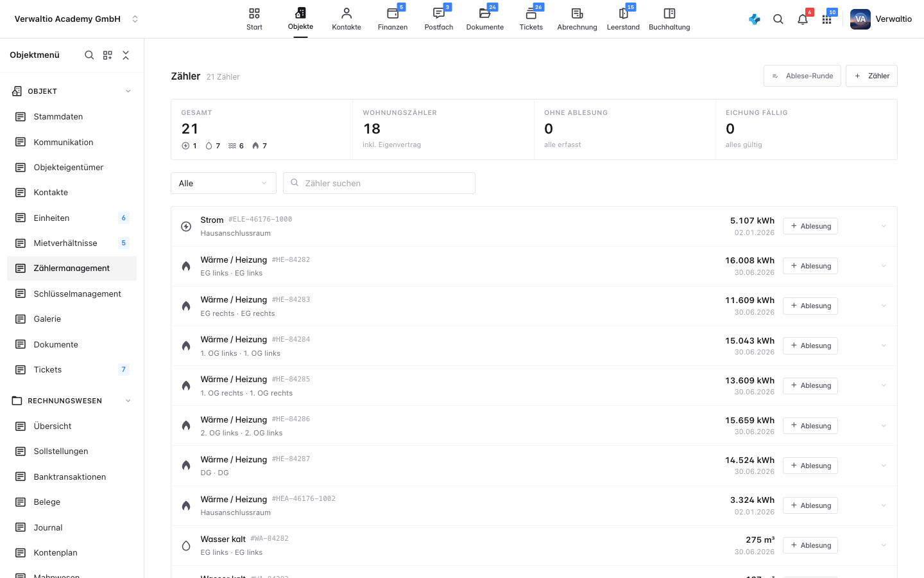Open the Leerstand tab
Viewport: 924px width, 578px height.
[623, 19]
